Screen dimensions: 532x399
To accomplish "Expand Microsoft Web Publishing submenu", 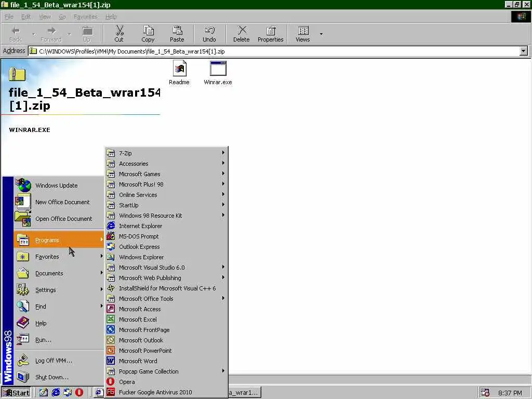I will (166, 278).
